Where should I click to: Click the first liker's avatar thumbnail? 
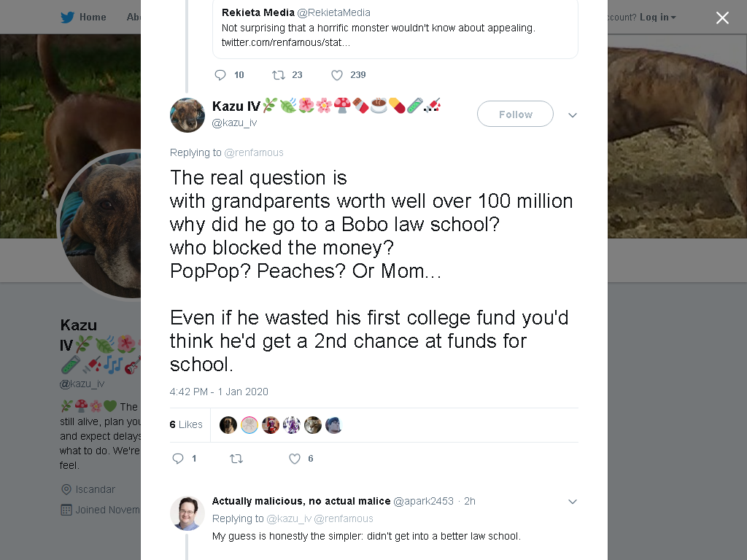coord(228,425)
